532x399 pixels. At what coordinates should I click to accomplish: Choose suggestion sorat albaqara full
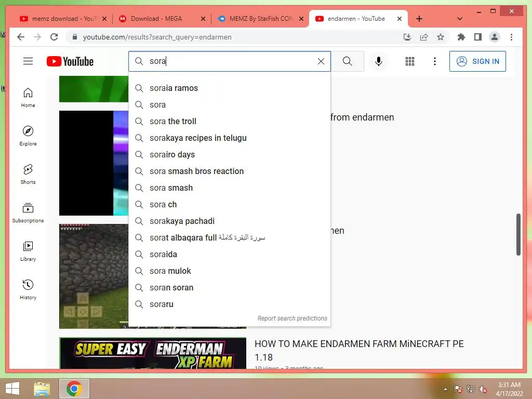click(229, 237)
